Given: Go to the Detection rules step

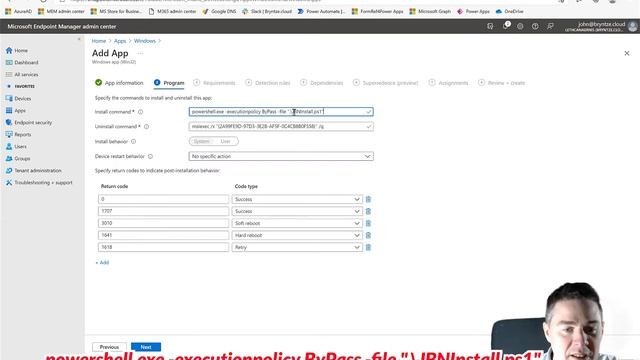Looking at the screenshot, I should pos(268,83).
